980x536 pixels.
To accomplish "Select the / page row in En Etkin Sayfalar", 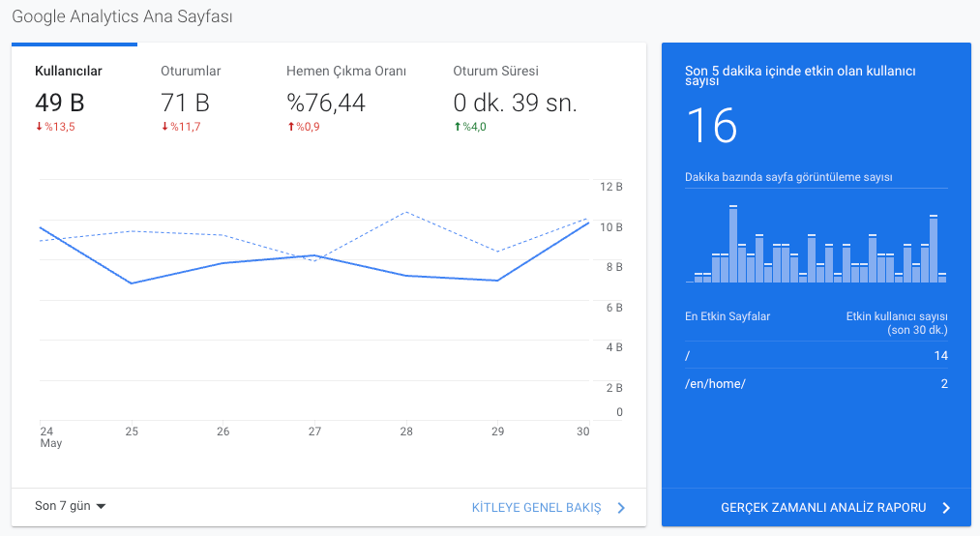I will coord(816,356).
